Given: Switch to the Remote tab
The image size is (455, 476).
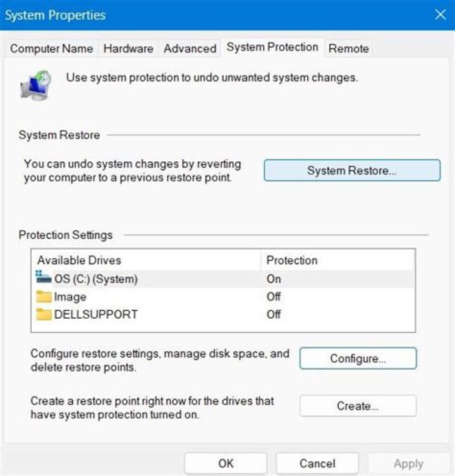Looking at the screenshot, I should pyautogui.click(x=349, y=49).
